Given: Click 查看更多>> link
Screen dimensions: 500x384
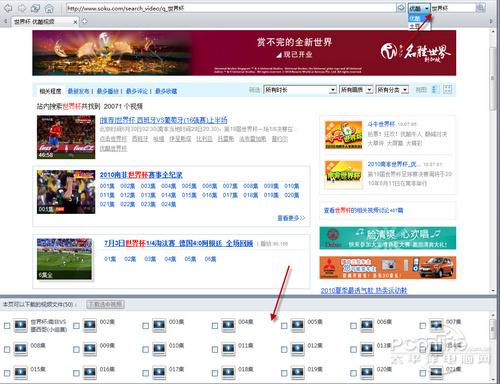Looking at the screenshot, I should click(x=291, y=218).
